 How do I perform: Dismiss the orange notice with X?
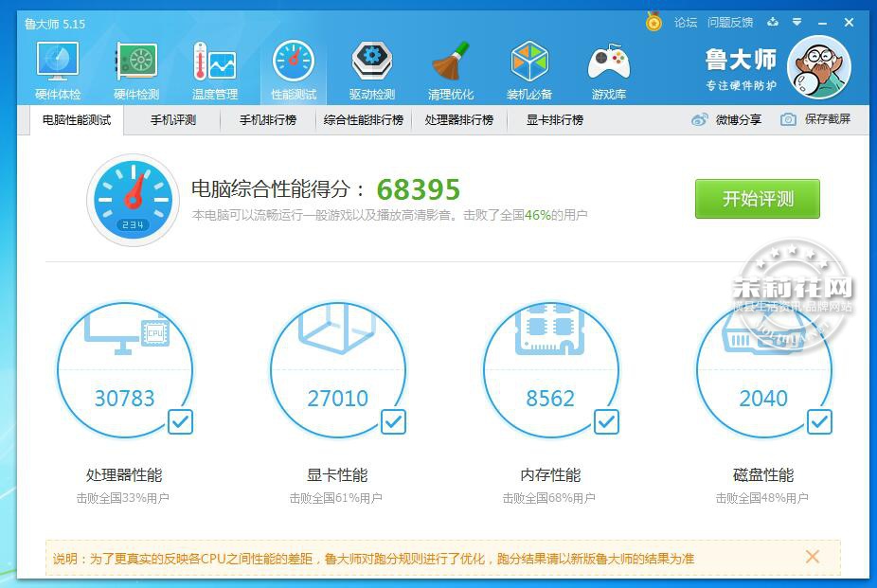812,556
